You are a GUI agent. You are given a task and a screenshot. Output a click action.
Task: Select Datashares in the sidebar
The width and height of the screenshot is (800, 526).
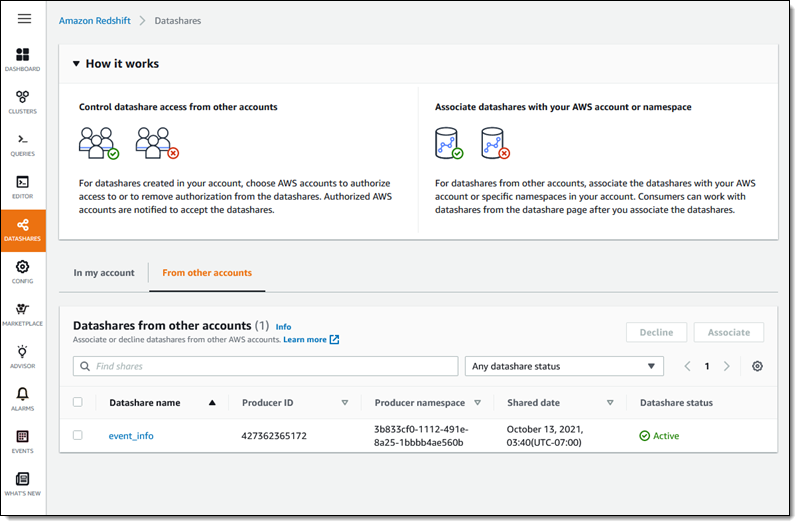pos(23,231)
